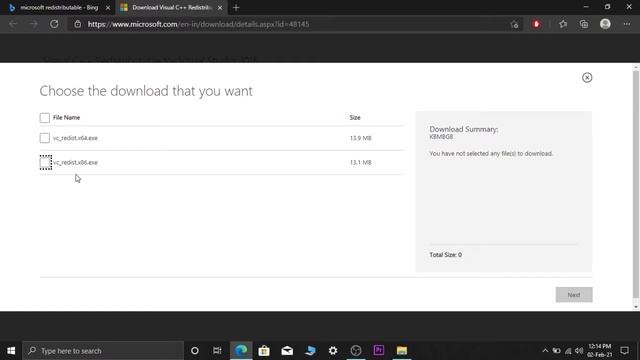
Task: Reload the current page
Action: [54, 24]
